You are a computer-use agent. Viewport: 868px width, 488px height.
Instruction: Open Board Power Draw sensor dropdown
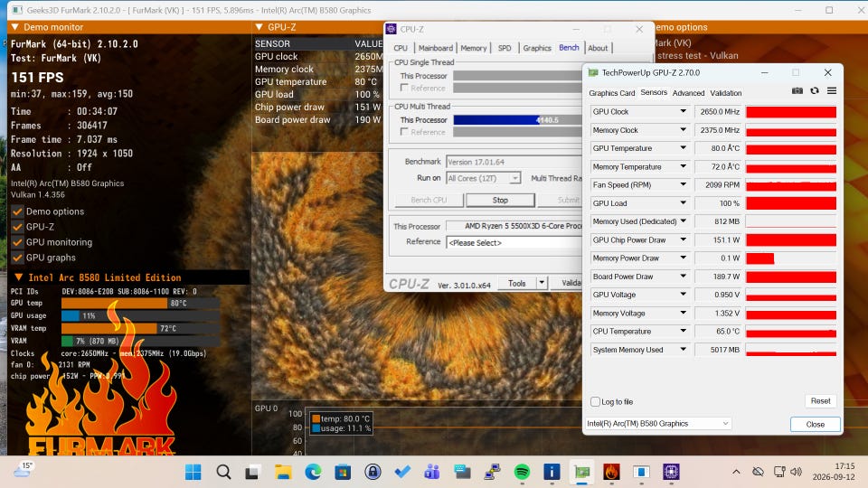coord(684,277)
